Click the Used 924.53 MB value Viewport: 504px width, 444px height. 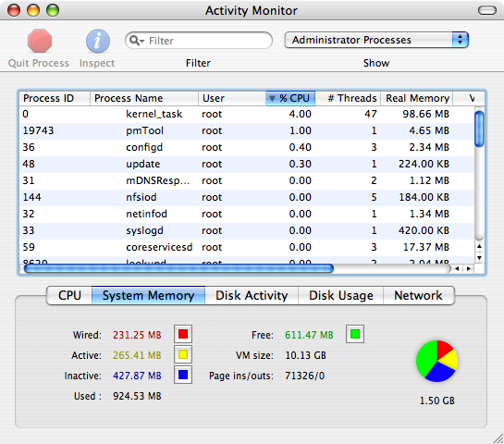(x=137, y=396)
